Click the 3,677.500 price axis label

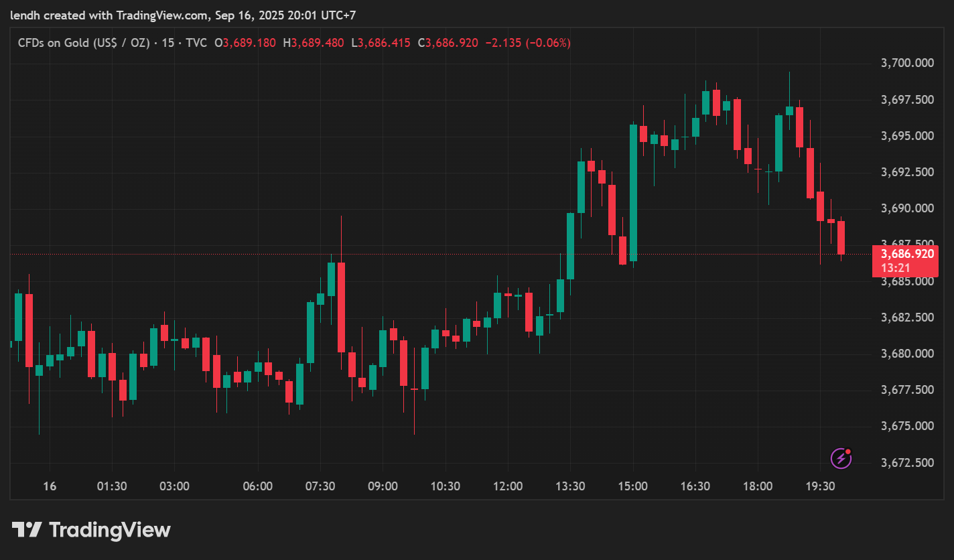[x=907, y=390]
